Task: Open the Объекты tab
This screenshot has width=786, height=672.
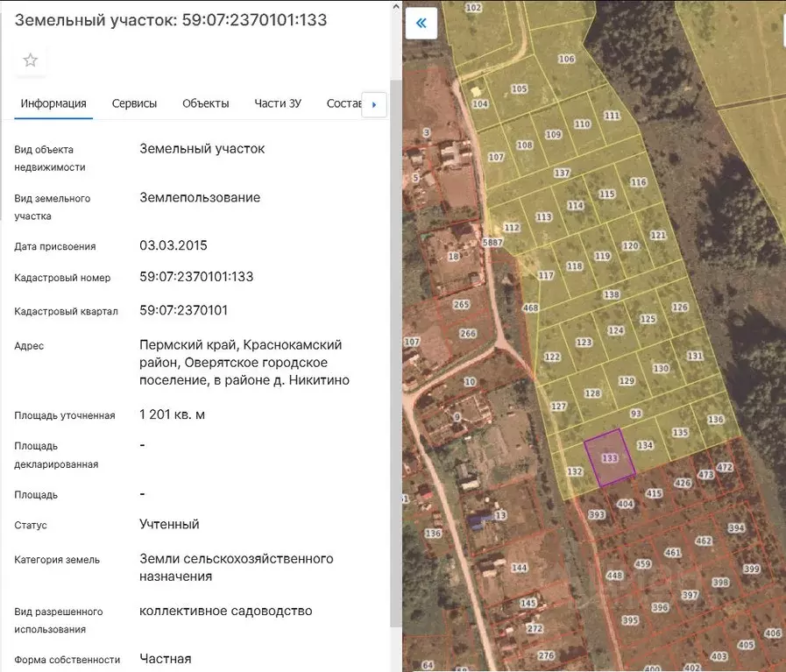Action: 206,103
